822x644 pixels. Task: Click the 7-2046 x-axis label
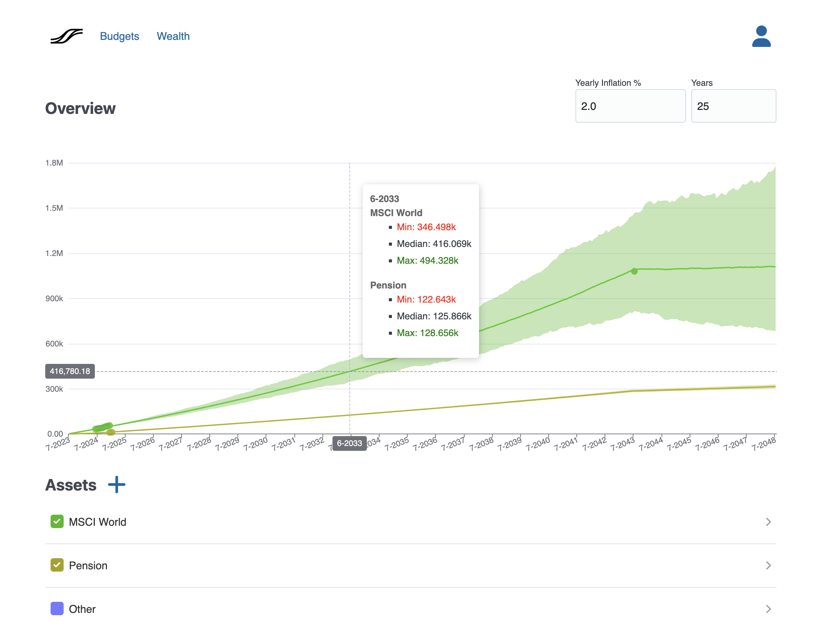707,444
